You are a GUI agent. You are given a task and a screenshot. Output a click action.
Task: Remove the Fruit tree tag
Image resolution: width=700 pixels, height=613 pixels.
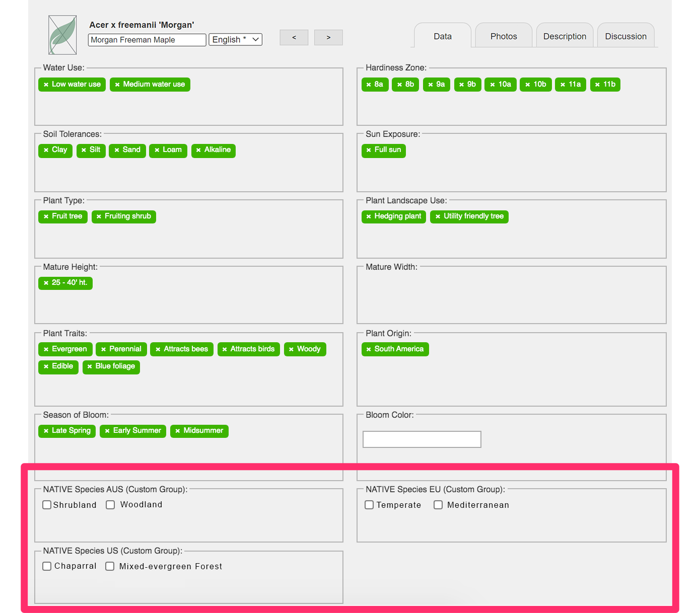point(46,216)
